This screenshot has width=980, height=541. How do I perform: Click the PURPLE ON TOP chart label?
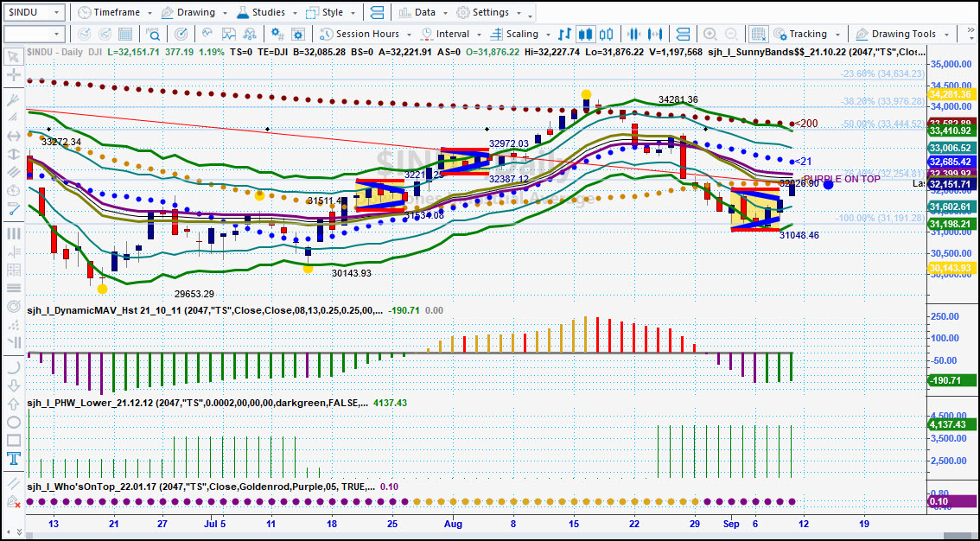coord(842,179)
